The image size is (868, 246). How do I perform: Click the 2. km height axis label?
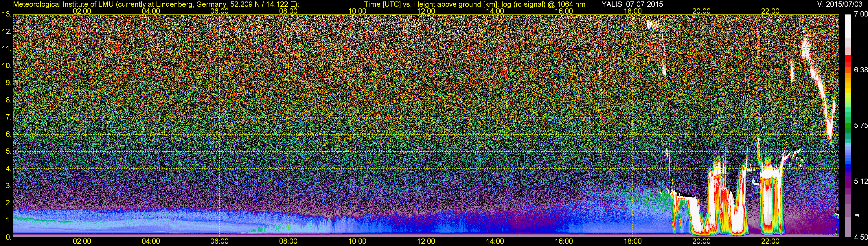tap(8, 203)
